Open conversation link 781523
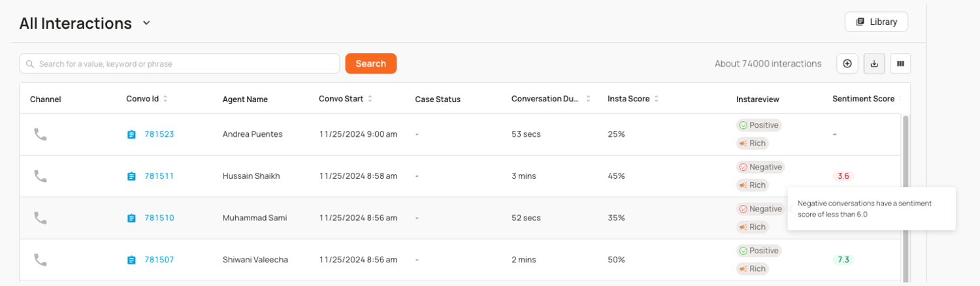The height and width of the screenshot is (286, 980). click(159, 134)
